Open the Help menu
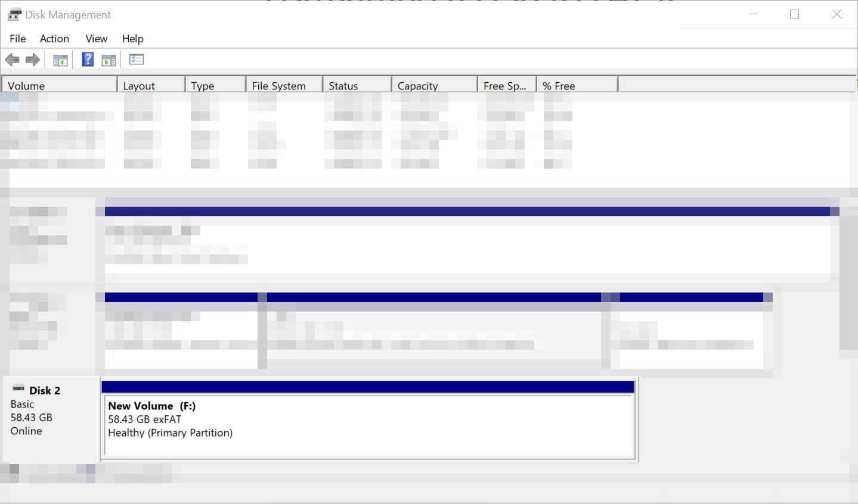Screen dimensions: 858x504 pos(132,39)
